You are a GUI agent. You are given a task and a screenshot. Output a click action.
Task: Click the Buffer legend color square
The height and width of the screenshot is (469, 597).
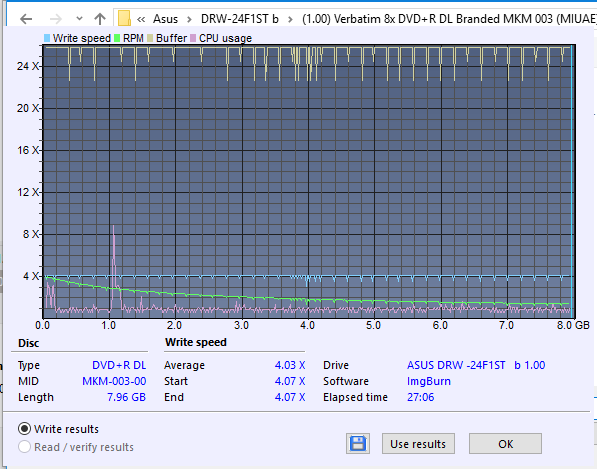point(150,38)
